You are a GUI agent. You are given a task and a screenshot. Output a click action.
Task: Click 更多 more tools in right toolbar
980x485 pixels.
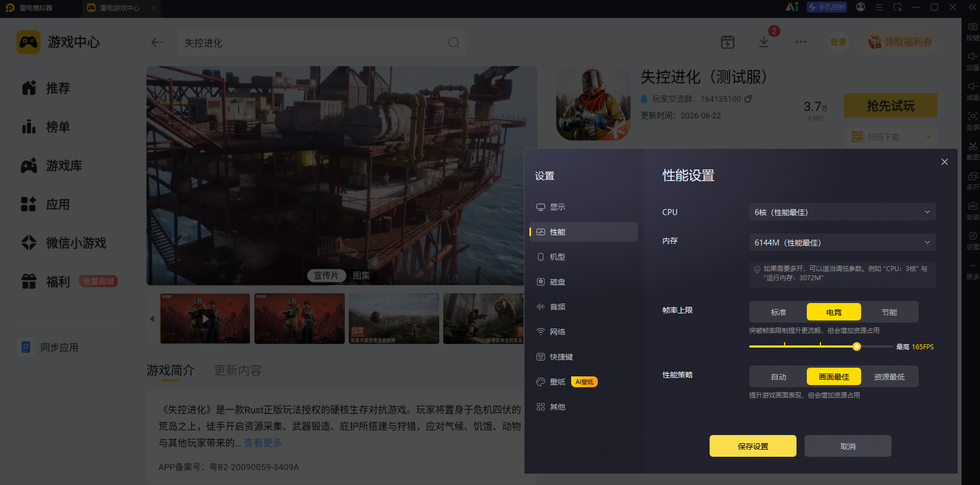point(972,271)
